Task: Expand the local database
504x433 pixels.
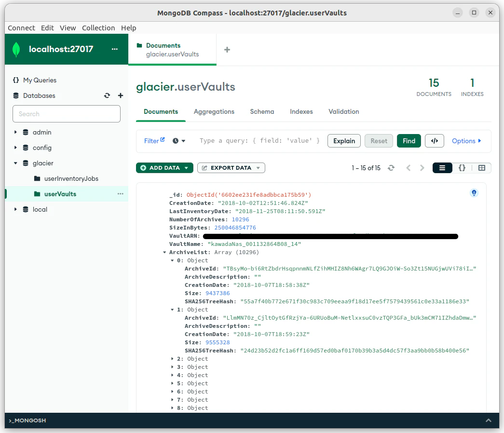Action: tap(15, 209)
